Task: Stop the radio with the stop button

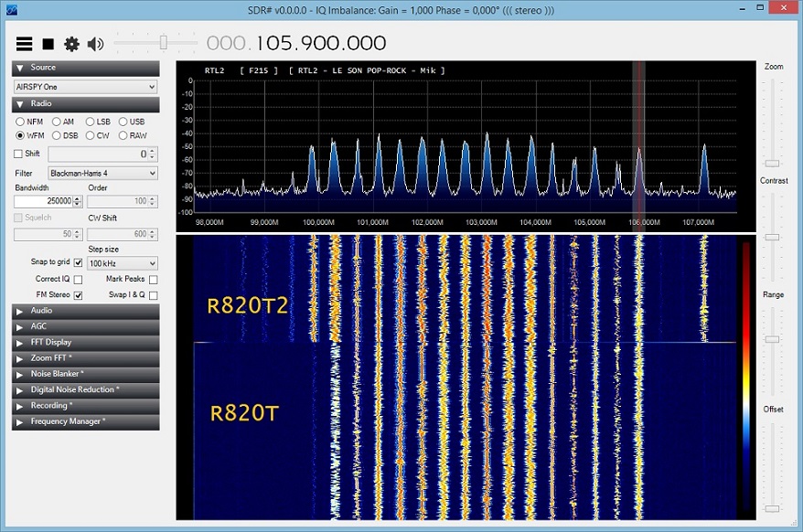Action: (48, 44)
